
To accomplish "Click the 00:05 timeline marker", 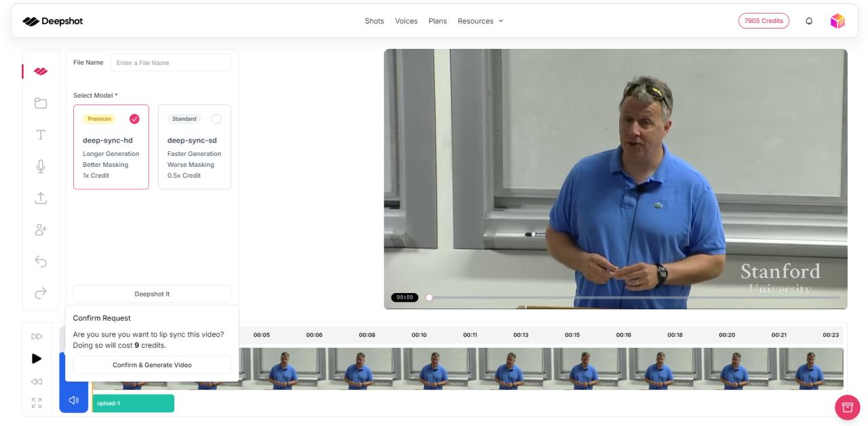I will tap(262, 335).
